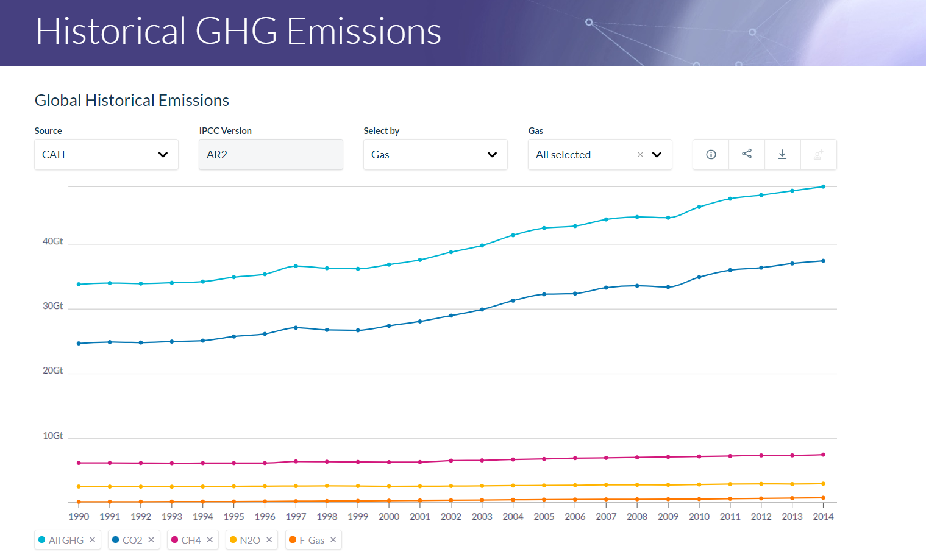Click the All GHG data point for 2014

tap(823, 187)
